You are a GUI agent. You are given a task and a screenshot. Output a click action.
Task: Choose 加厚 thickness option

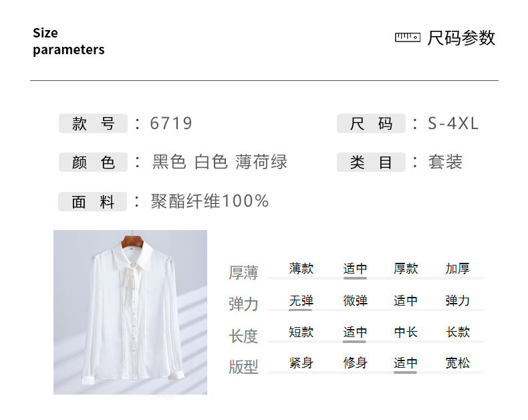coord(457,269)
